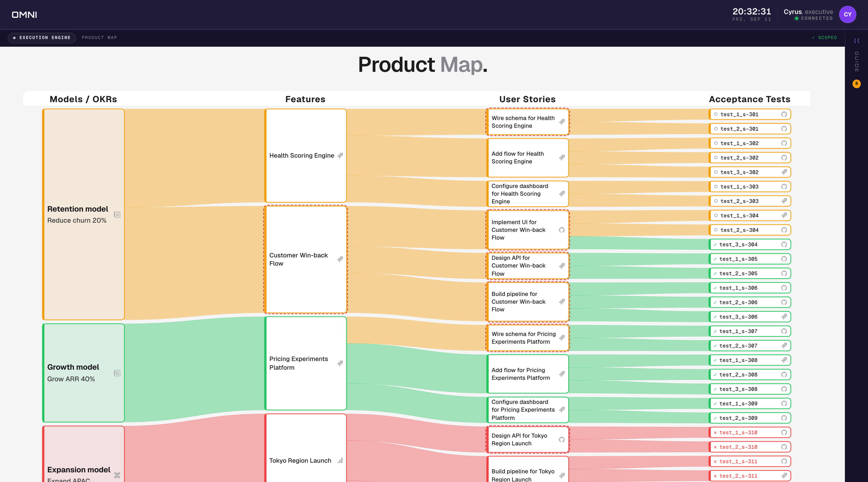Click the orange 8 notification badge
Screen dimensions: 868x482
[x=856, y=84]
